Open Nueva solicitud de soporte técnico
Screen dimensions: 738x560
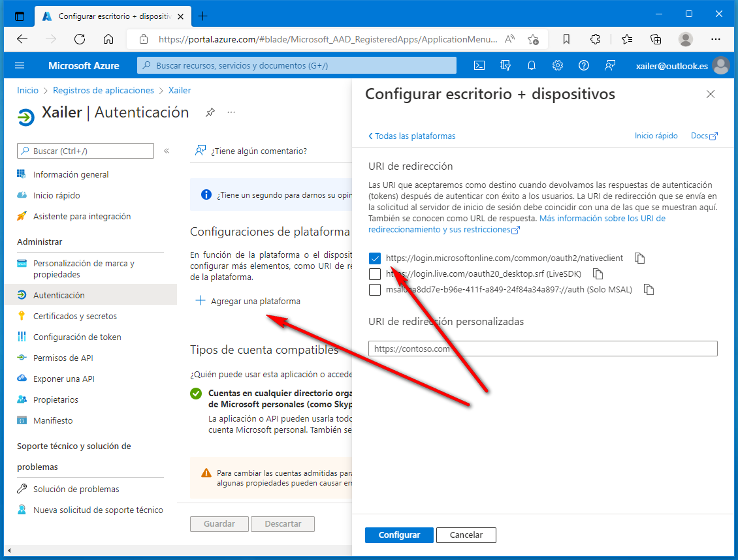98,510
